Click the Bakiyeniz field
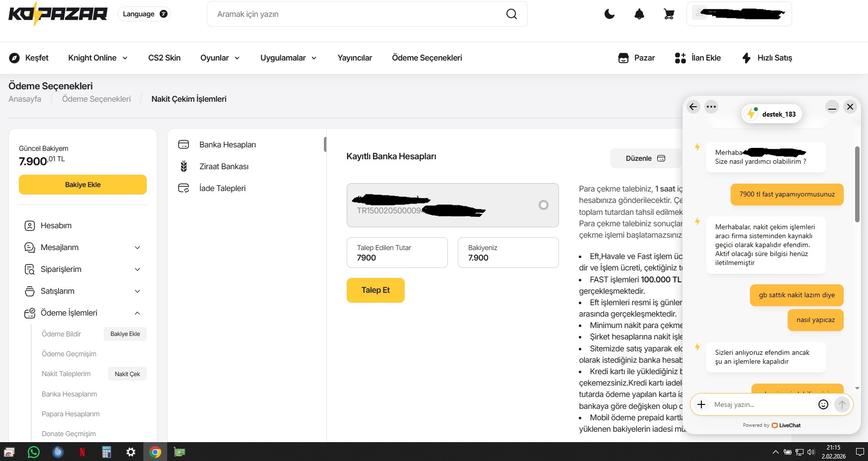The image size is (868, 461). (x=508, y=253)
